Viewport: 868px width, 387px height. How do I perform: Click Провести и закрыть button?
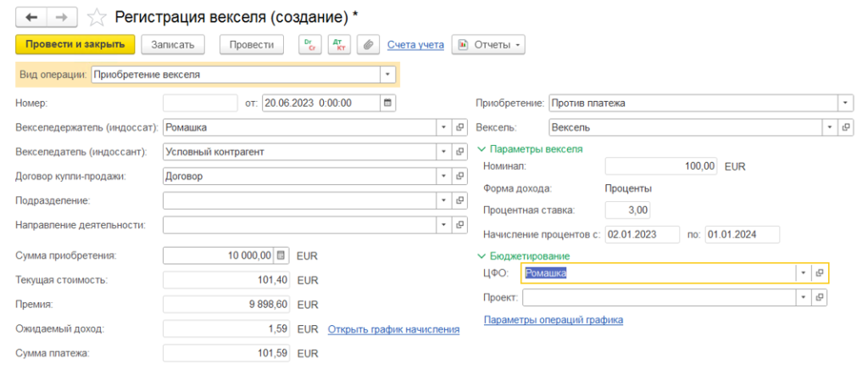click(x=75, y=44)
